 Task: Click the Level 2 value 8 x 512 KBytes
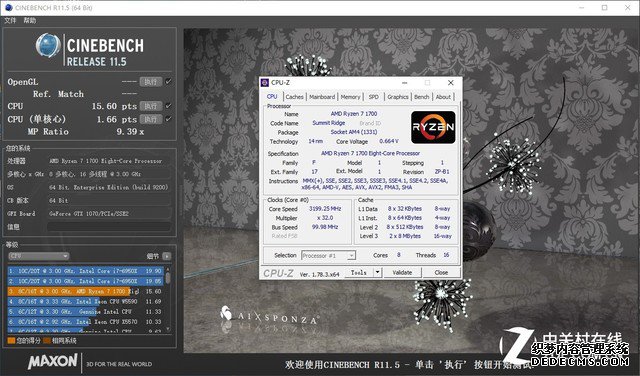(404, 227)
